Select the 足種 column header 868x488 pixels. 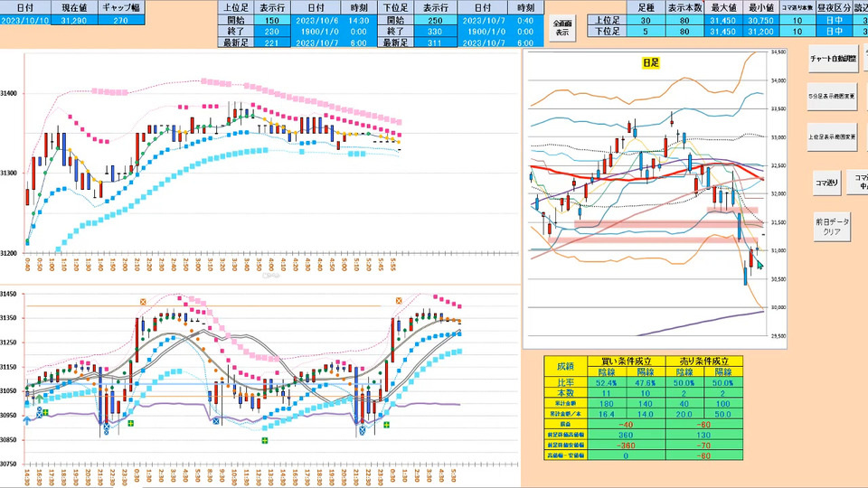pos(646,8)
